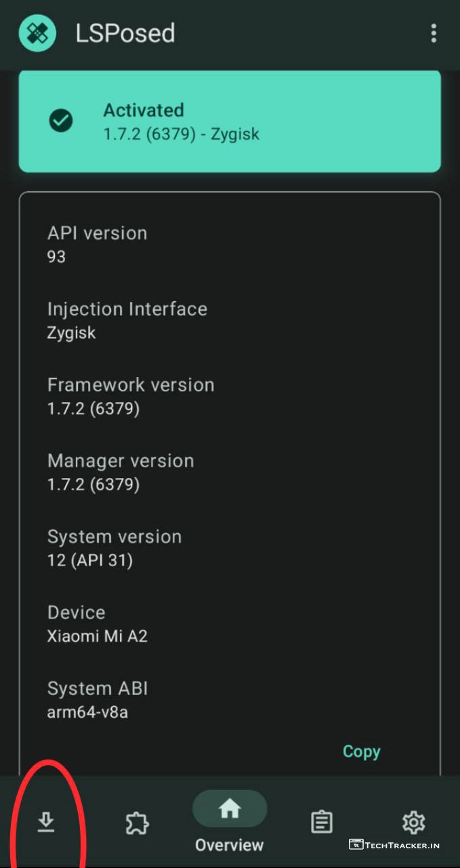Open the Settings gear tab

point(413,823)
